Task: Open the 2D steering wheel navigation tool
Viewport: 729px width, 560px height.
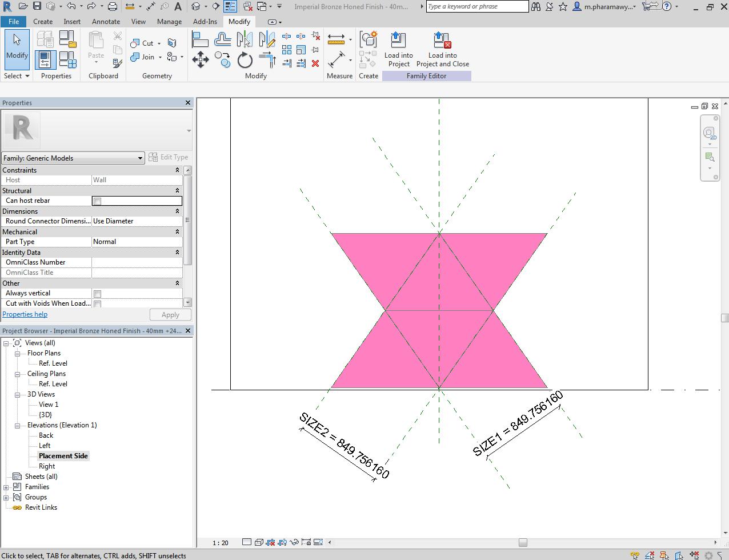Action: click(x=709, y=133)
